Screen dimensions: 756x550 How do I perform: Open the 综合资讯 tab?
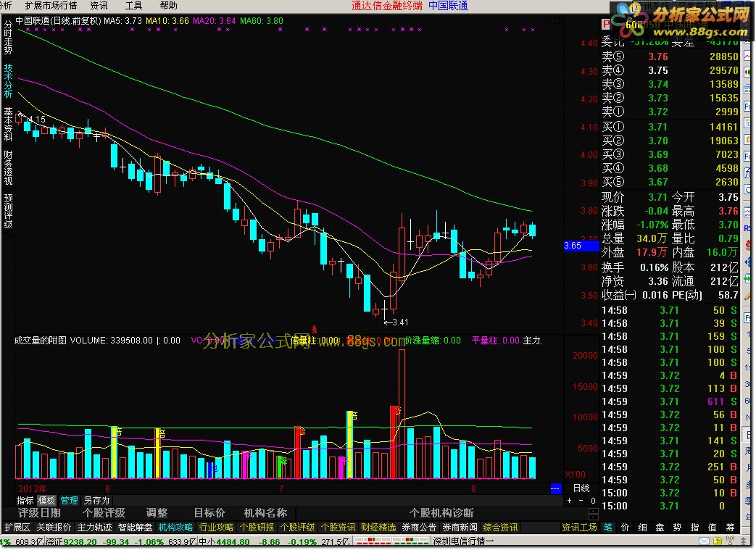[500, 528]
